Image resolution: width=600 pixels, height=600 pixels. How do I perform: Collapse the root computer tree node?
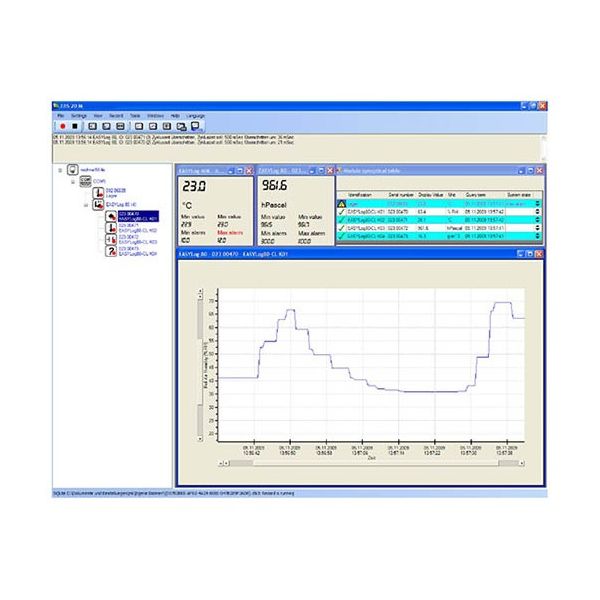click(60, 170)
